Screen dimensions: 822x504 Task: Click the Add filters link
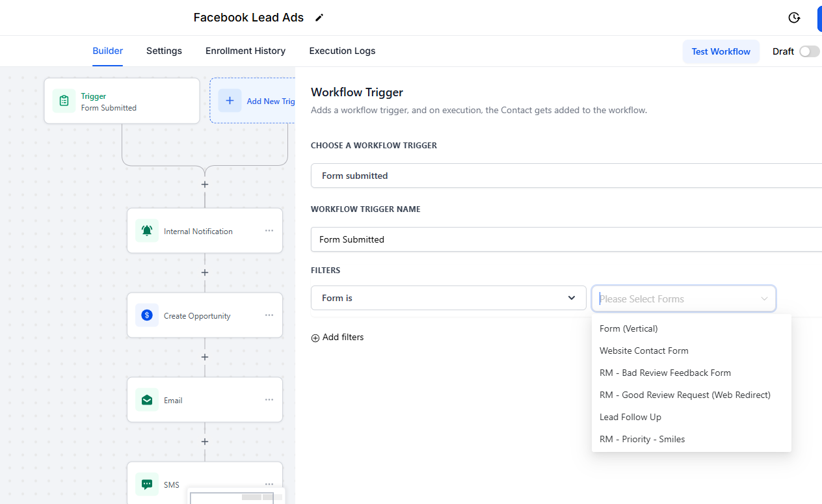coord(338,338)
